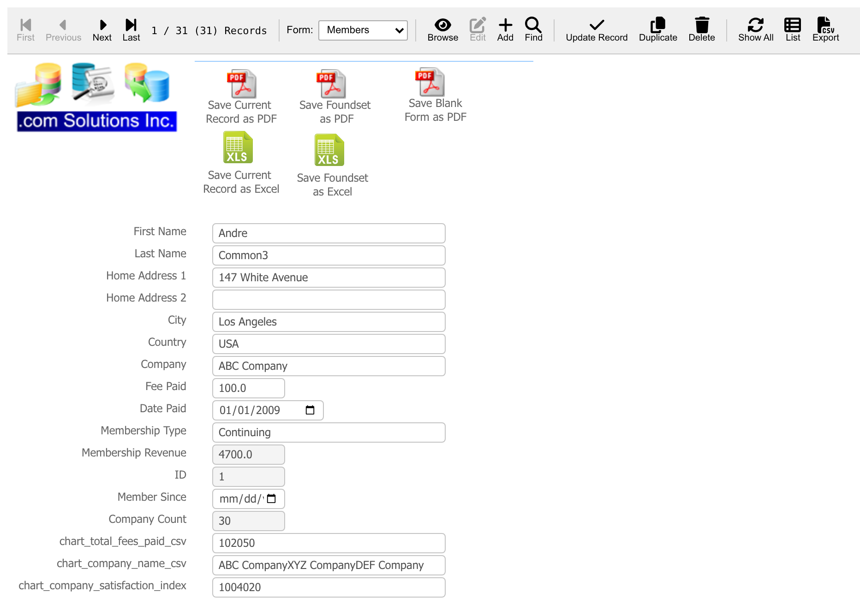The height and width of the screenshot is (616, 860).
Task: Click the 'Home Address 2' label
Action: click(x=146, y=298)
